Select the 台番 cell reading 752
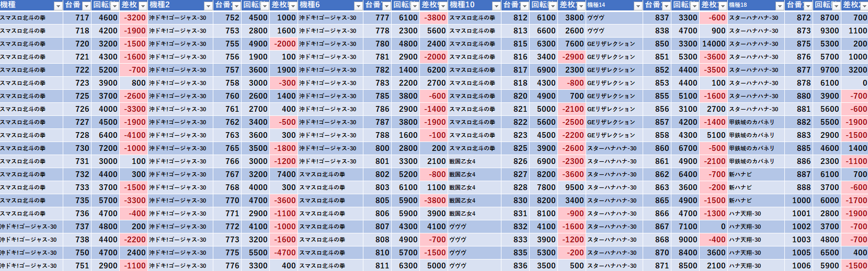Screen dimensions: 868x271 click(227, 18)
